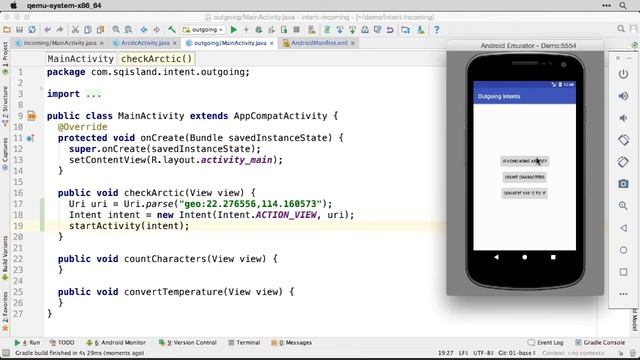Viewport: 640px width, 360px height.
Task: Open the AndroidManifest.xml tab
Action: [319, 43]
